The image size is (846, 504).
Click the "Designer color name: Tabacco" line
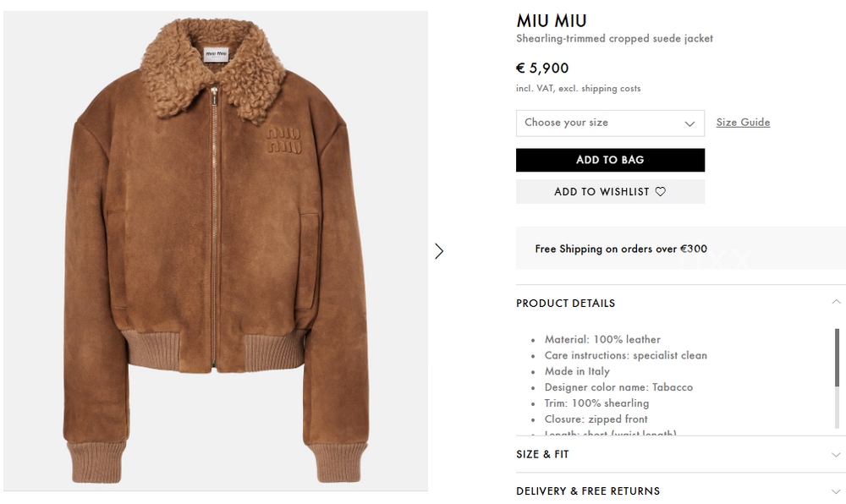click(x=618, y=387)
